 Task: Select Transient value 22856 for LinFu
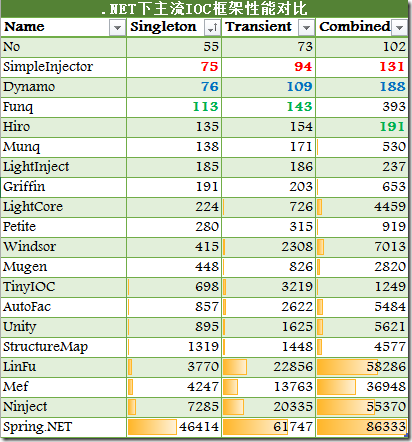pos(293,367)
